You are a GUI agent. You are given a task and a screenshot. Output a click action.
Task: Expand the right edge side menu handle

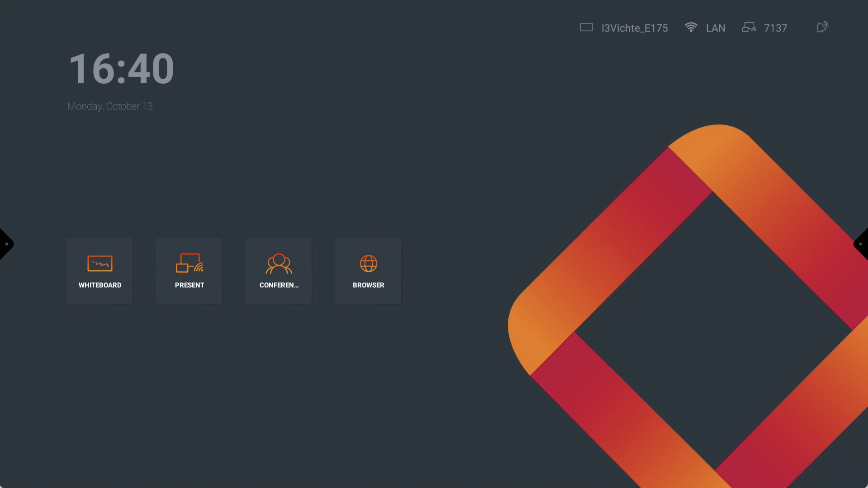861,244
